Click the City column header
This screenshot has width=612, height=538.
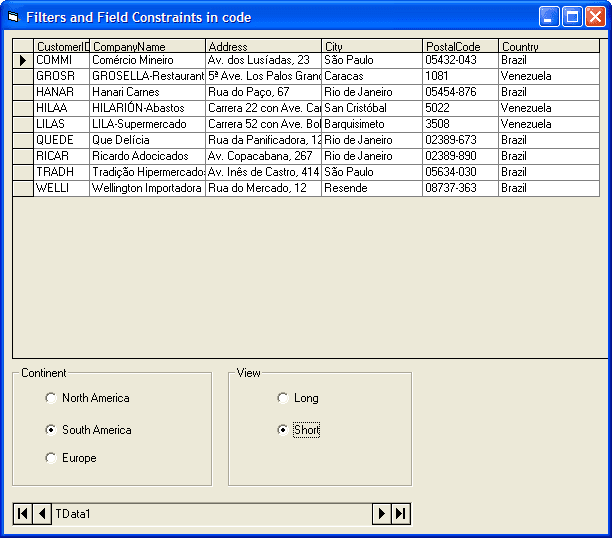[372, 46]
